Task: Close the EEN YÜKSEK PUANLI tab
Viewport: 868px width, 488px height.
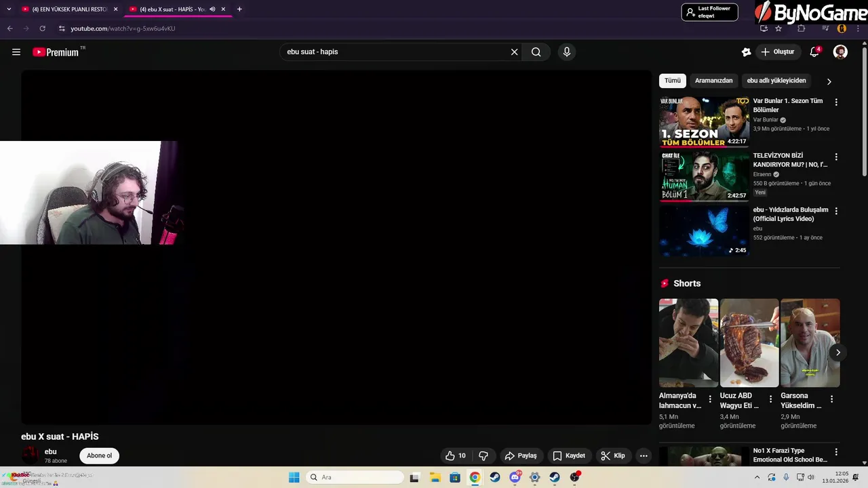Action: pyautogui.click(x=115, y=9)
